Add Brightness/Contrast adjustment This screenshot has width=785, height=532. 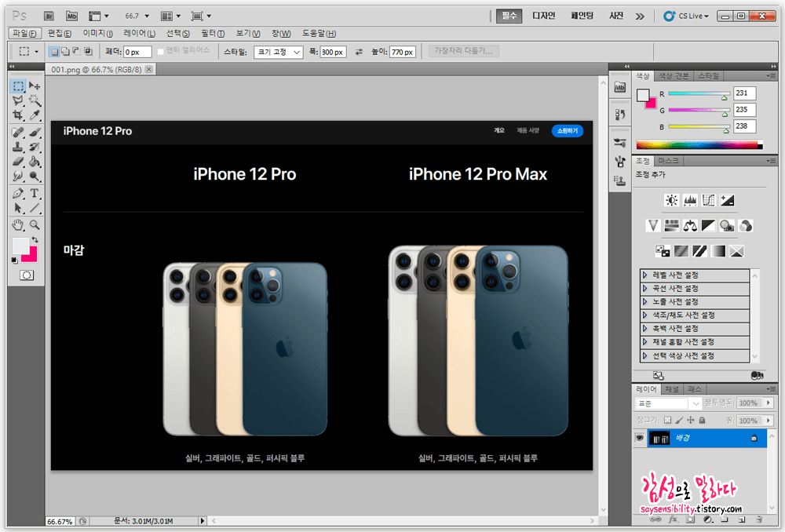(x=671, y=201)
